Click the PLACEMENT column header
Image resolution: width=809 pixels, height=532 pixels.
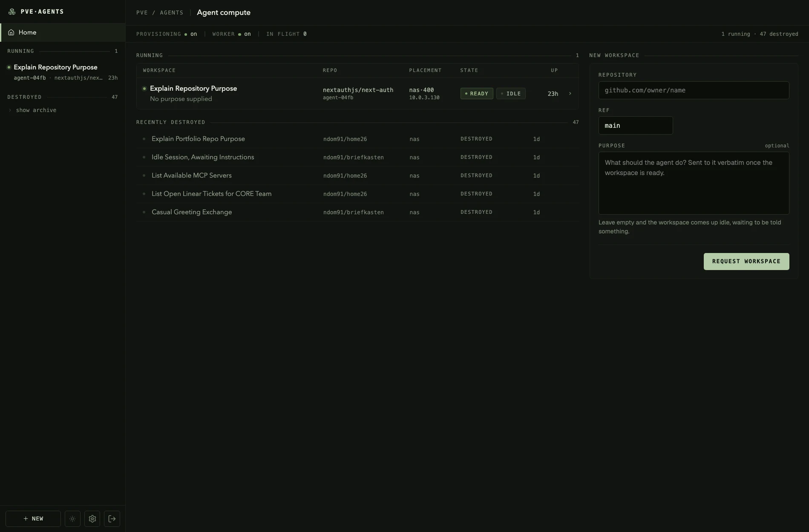tap(425, 70)
